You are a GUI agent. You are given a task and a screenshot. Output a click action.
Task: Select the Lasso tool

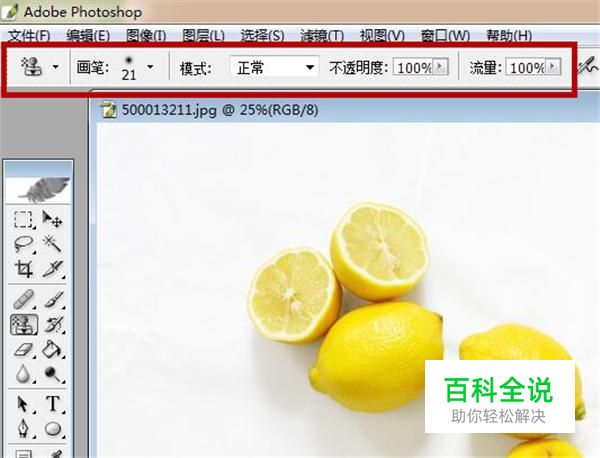tap(23, 244)
